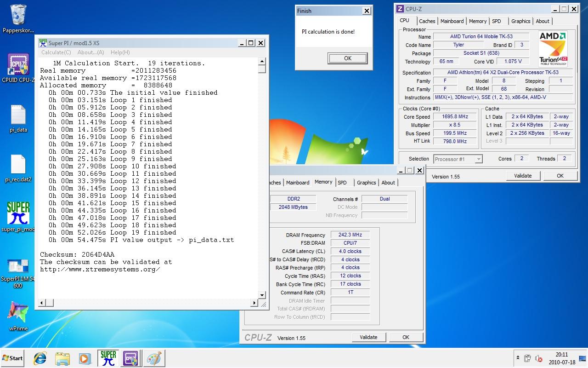Open the wPrime desktop shortcut
Viewport: 588px width, 368px height.
tap(18, 316)
